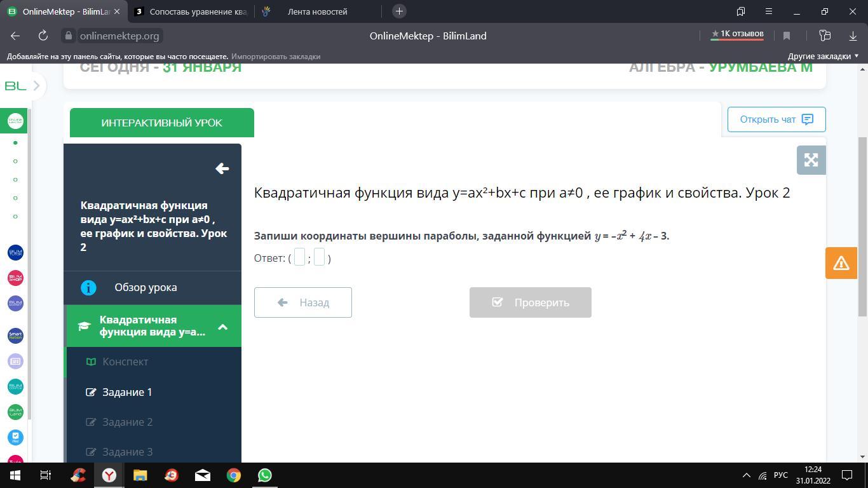The width and height of the screenshot is (868, 488).
Task: Click the back arrow in lesson sidebar
Action: tap(222, 168)
